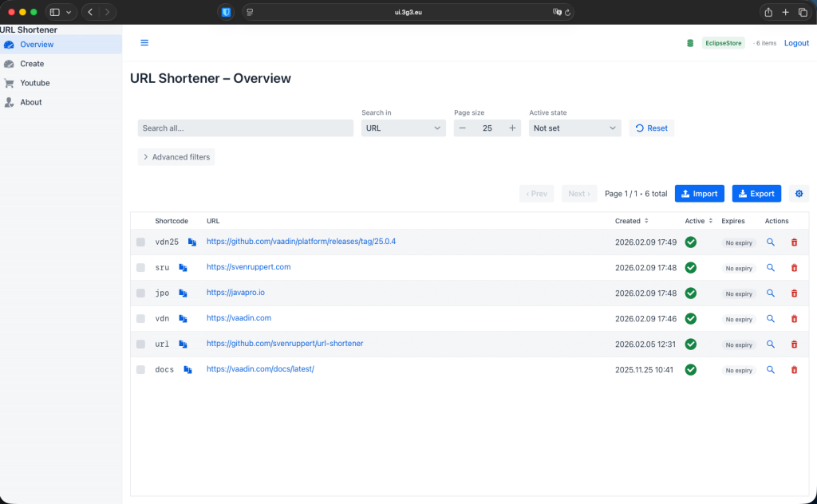The image size is (817, 504).
Task: Copy the shortcode for vdn25
Action: pyautogui.click(x=191, y=242)
